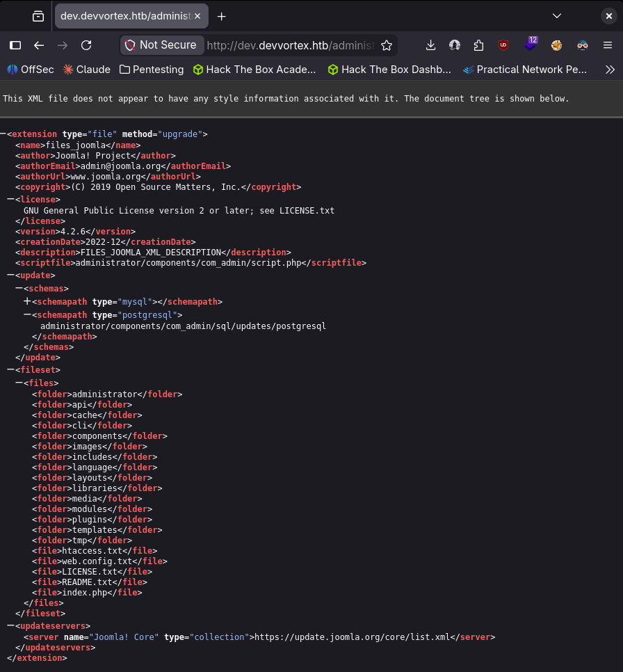Open the new tab plus button
The width and height of the screenshot is (623, 672).
[221, 16]
